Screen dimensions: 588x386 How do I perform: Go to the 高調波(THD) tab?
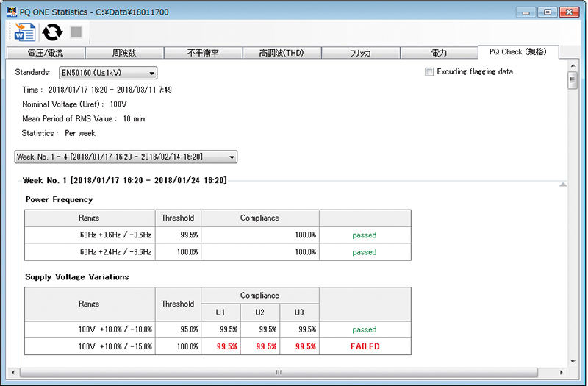click(x=282, y=53)
